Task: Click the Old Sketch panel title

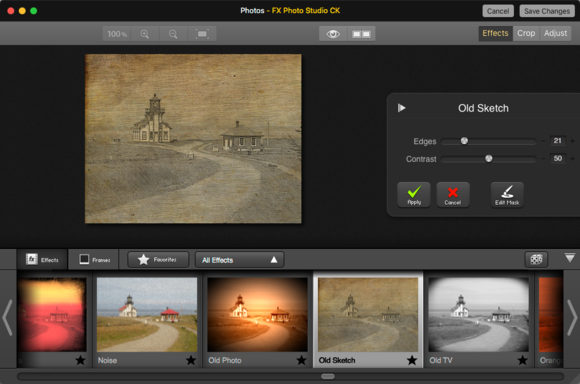Action: click(x=483, y=108)
